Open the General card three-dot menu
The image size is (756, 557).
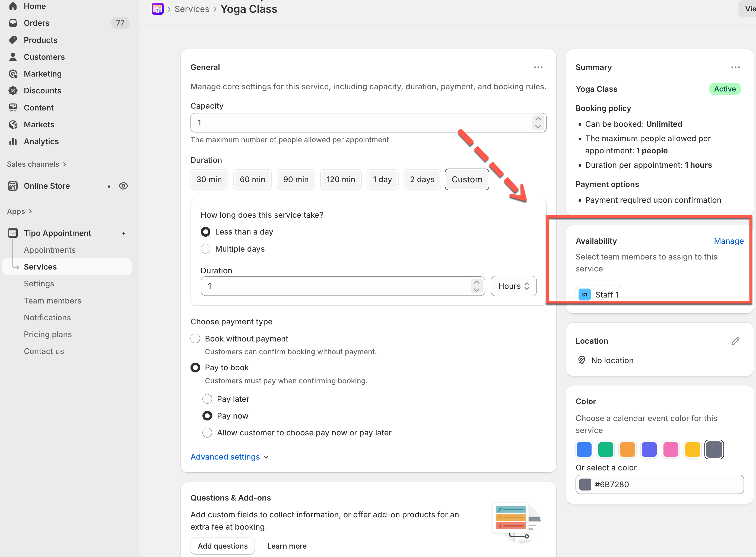tap(538, 67)
